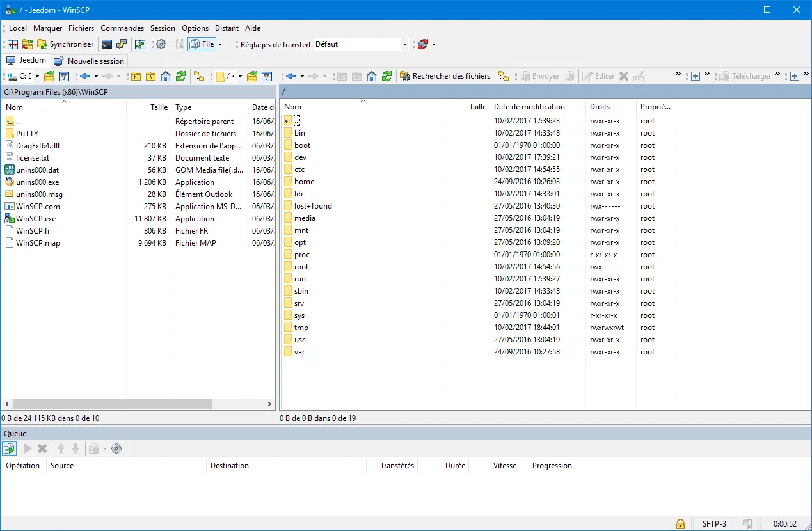Open the Aide menu
Image resolution: width=812 pixels, height=531 pixels.
pyautogui.click(x=253, y=28)
